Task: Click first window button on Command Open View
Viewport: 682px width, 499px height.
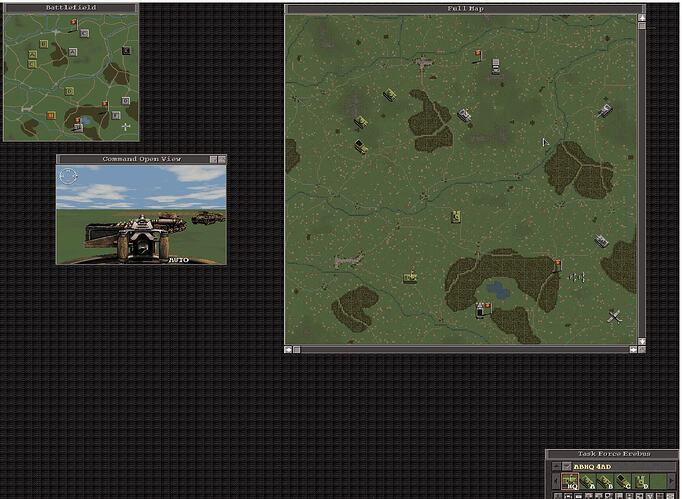Action: [x=213, y=159]
